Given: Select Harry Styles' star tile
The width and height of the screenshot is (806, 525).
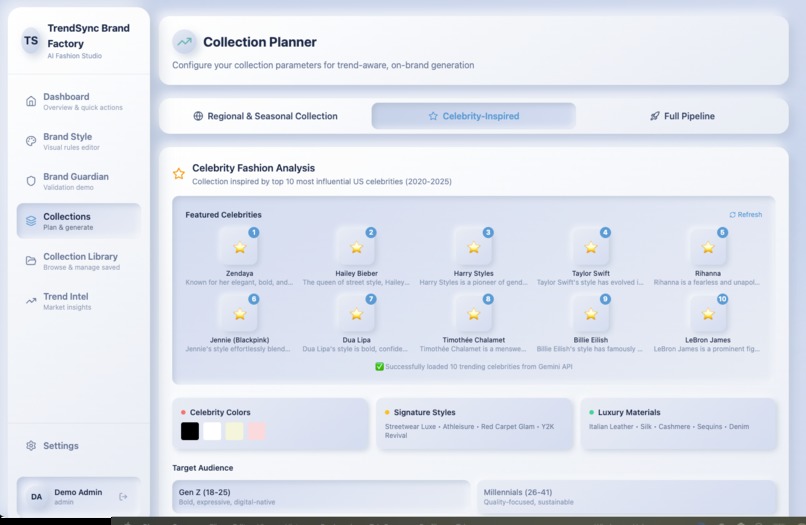Looking at the screenshot, I should pos(473,247).
